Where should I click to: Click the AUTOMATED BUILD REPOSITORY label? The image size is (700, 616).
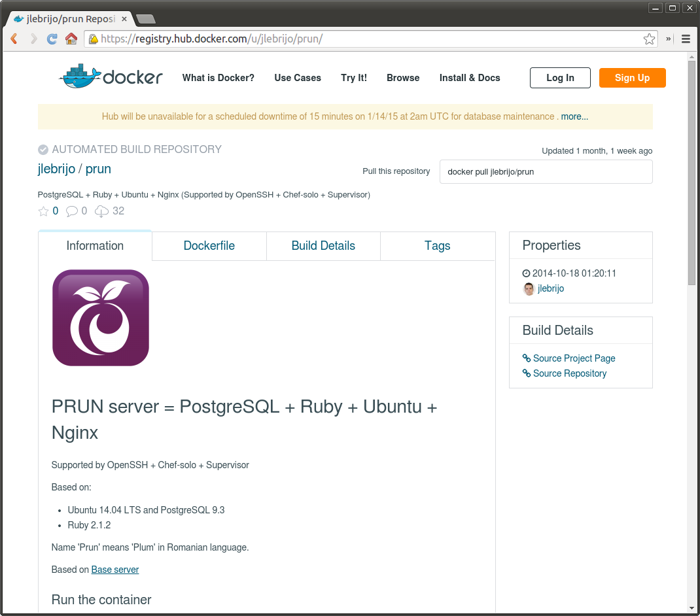(137, 150)
